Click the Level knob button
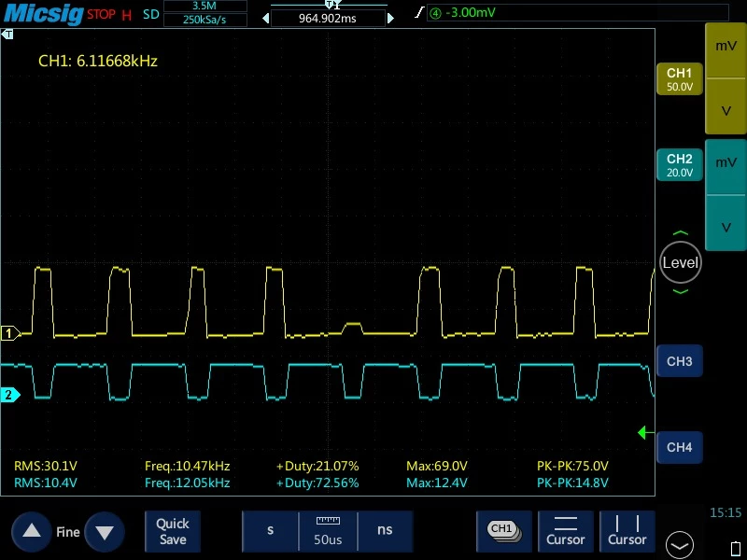The height and width of the screenshot is (560, 747). [681, 262]
